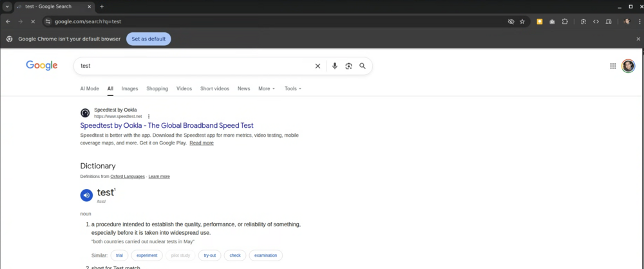This screenshot has height=269, width=644.
Task: Open the tab search dropdown arrow
Action: point(7,6)
